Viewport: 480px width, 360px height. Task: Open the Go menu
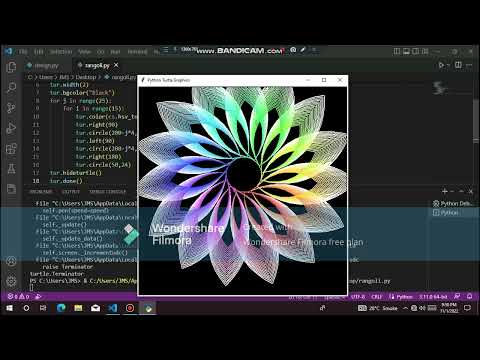click(x=101, y=52)
